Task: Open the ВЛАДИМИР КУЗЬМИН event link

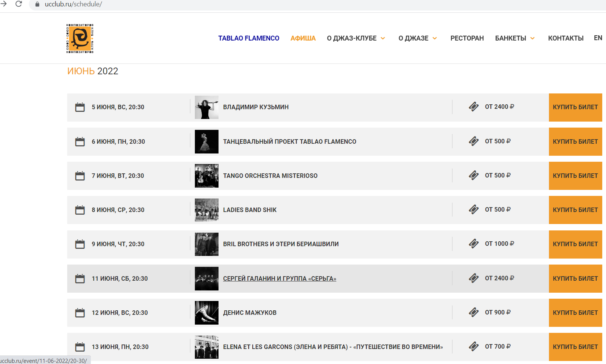Action: pyautogui.click(x=256, y=107)
